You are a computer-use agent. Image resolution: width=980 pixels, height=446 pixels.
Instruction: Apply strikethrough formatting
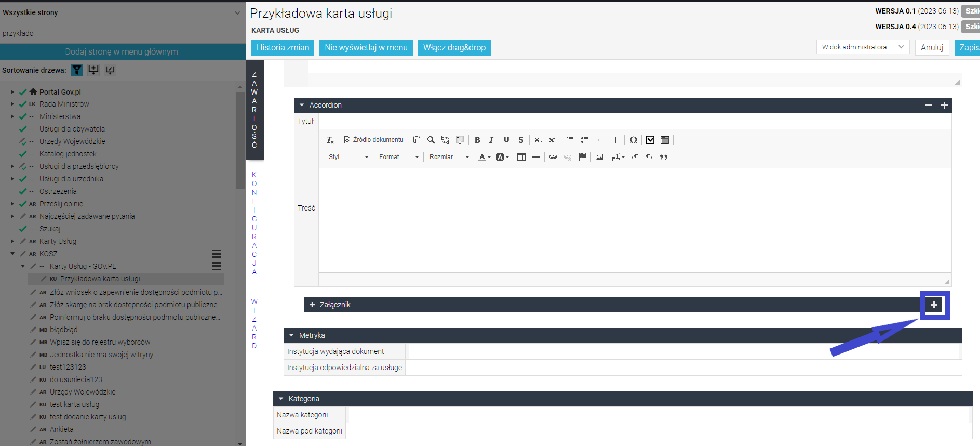[x=521, y=140]
